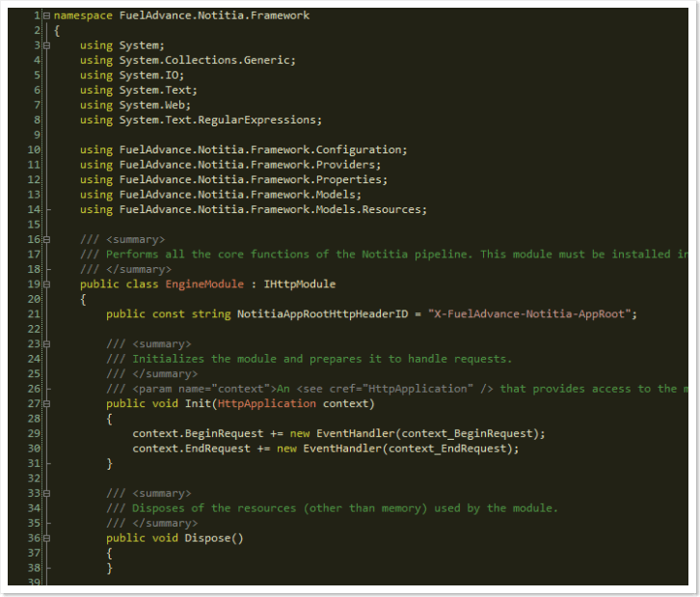Viewport: 700px width, 597px height.
Task: Collapse the Init summary comment at line 23
Action: [46, 343]
